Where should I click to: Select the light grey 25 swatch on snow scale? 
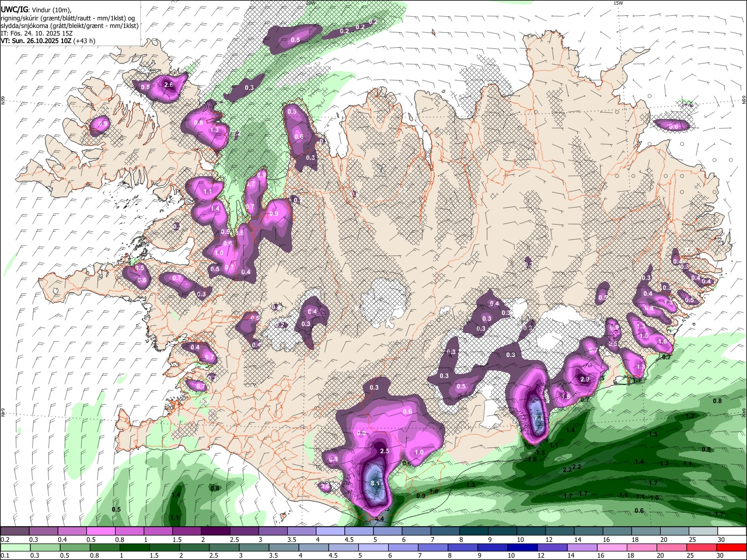point(703,531)
